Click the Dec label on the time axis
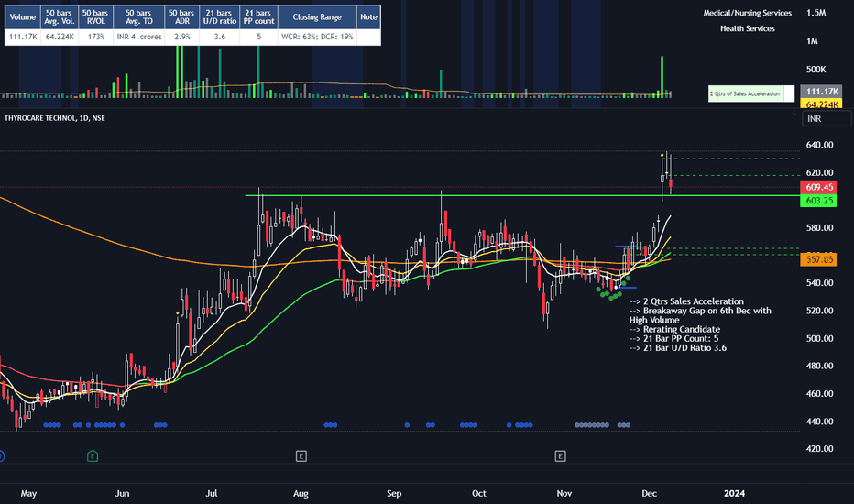Screen dimensions: 854x504 point(650,493)
